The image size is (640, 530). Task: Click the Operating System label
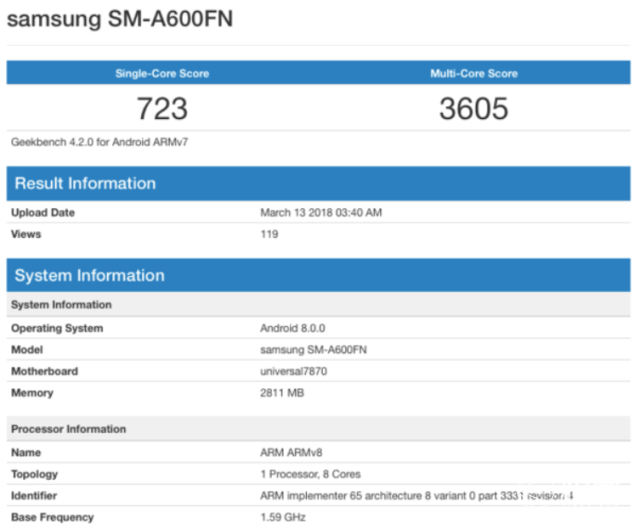click(x=57, y=328)
